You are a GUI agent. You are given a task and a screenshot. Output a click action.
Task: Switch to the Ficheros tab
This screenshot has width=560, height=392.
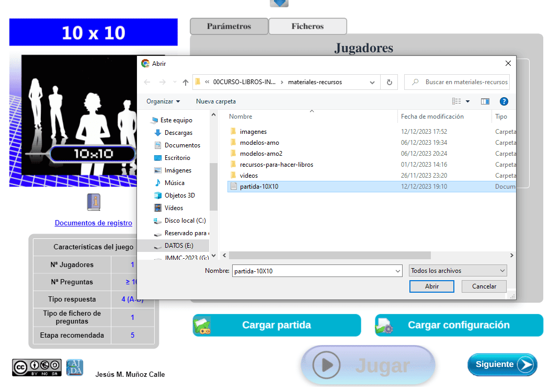click(x=307, y=26)
